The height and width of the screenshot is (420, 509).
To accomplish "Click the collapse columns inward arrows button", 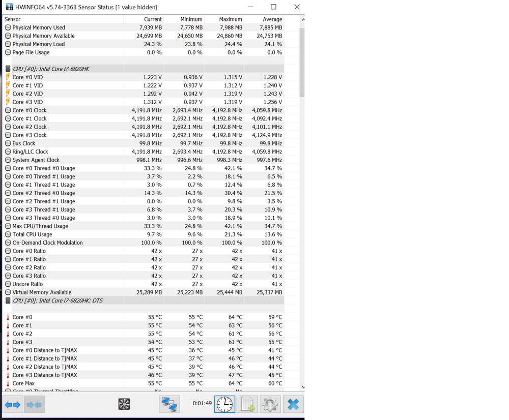I will (x=34, y=405).
